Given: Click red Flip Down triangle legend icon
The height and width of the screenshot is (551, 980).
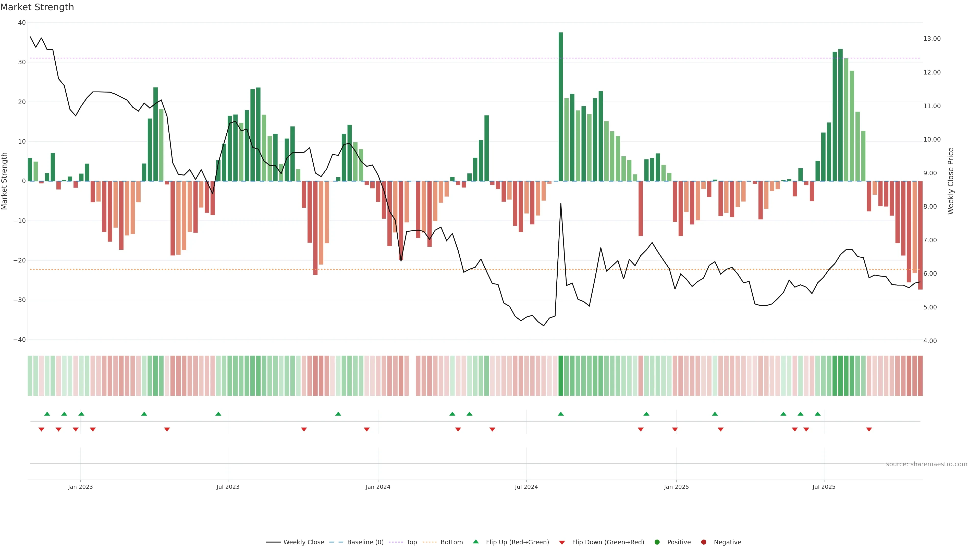Looking at the screenshot, I should pos(562,543).
